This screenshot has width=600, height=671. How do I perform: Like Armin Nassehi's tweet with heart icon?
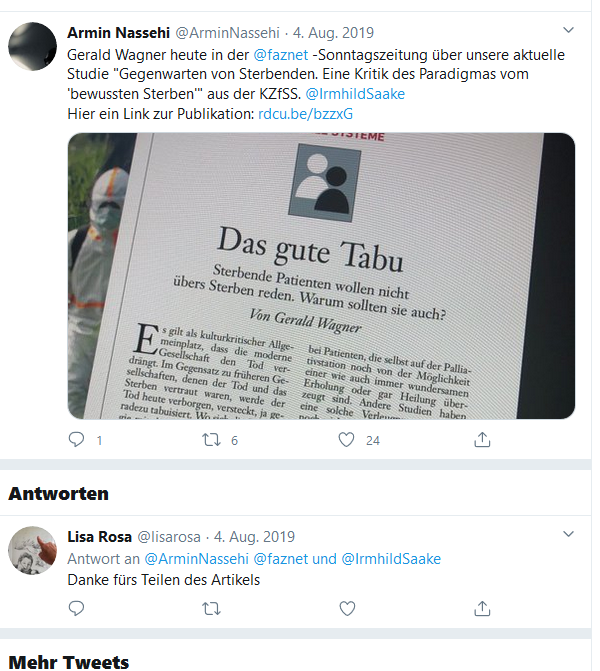(346, 439)
